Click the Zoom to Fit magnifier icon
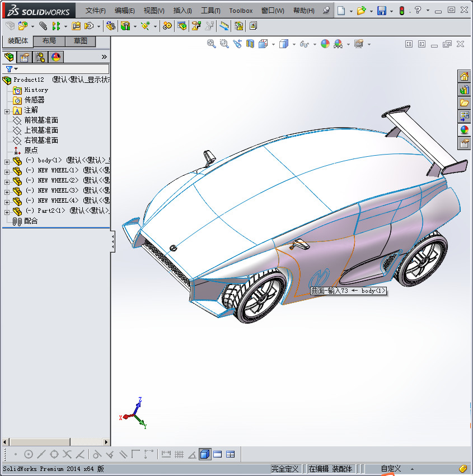This screenshot has height=476, width=473. click(x=212, y=44)
